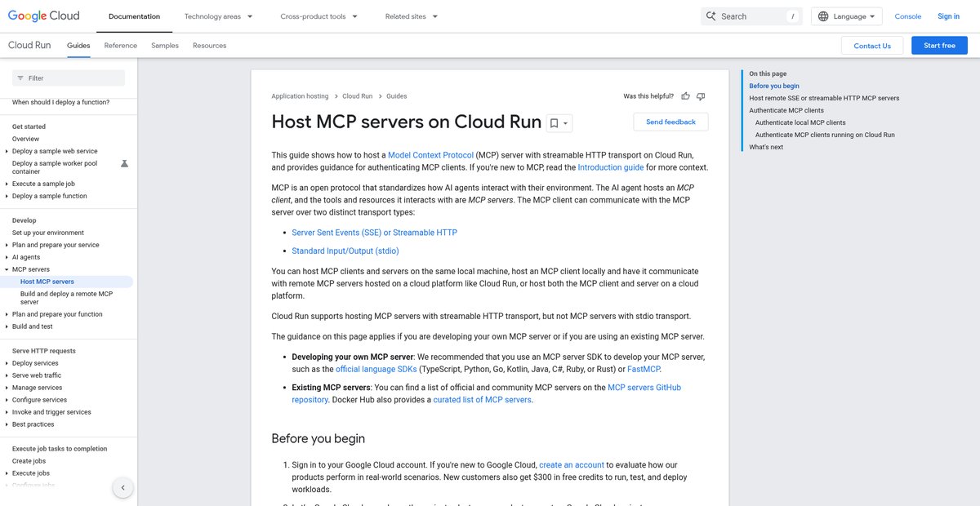
Task: Open the Cross-product tools dropdown
Action: coord(318,16)
